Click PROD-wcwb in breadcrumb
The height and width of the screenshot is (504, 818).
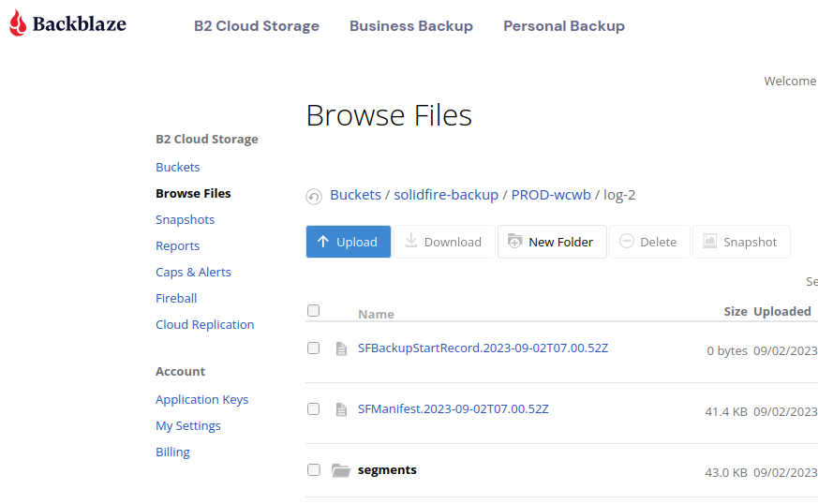click(551, 195)
